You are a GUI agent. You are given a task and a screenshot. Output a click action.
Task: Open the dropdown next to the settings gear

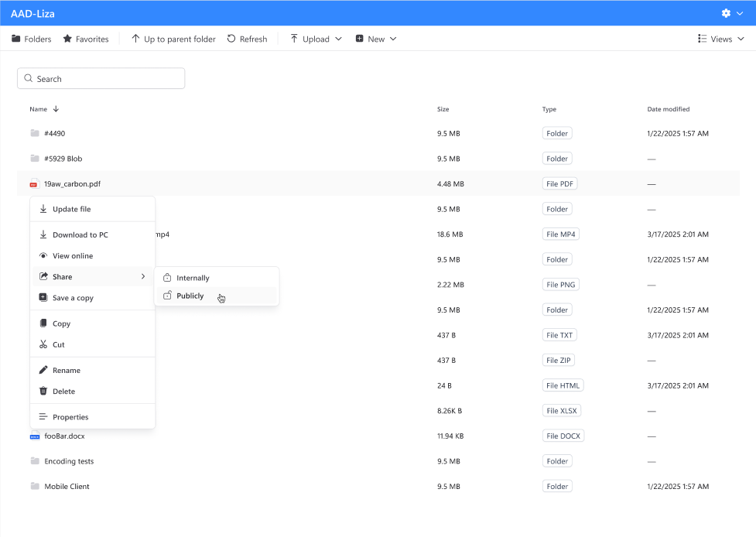tap(740, 12)
